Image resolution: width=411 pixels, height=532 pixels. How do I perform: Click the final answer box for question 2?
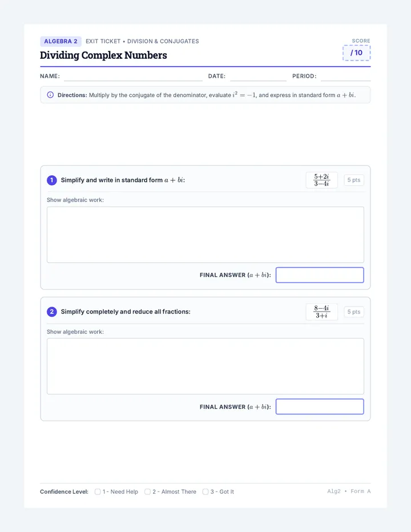320,406
